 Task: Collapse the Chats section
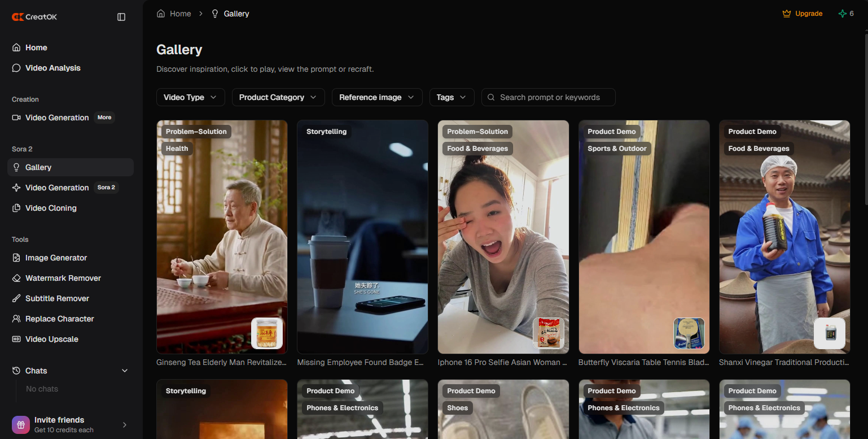[x=125, y=371]
